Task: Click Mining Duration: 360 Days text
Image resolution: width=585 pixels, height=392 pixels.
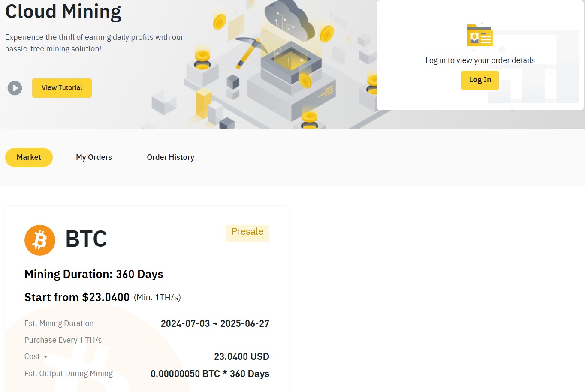Action: [94, 274]
